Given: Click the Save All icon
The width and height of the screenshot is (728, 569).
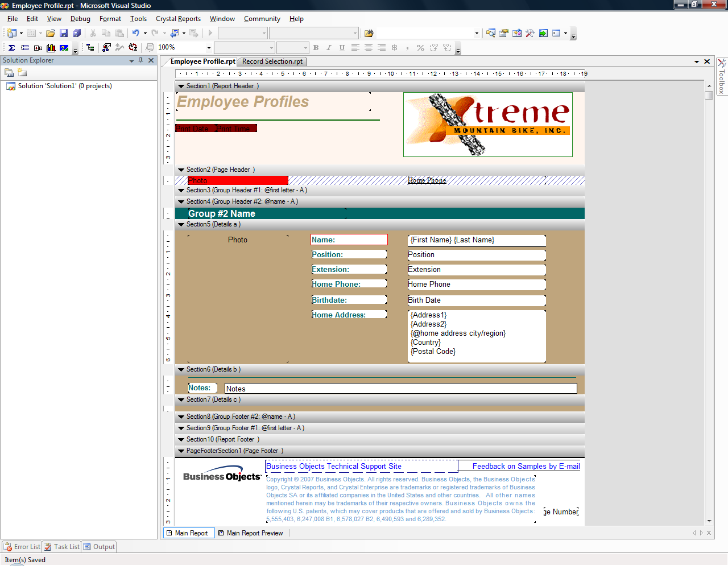Looking at the screenshot, I should [x=77, y=33].
